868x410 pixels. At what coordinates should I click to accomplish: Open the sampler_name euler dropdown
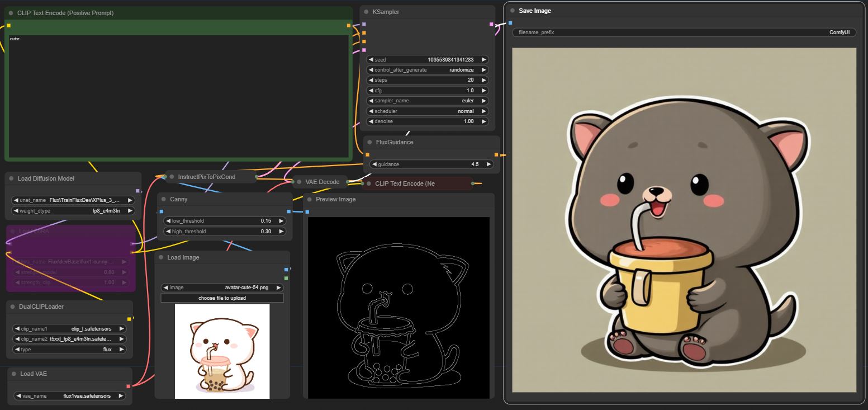(x=428, y=101)
